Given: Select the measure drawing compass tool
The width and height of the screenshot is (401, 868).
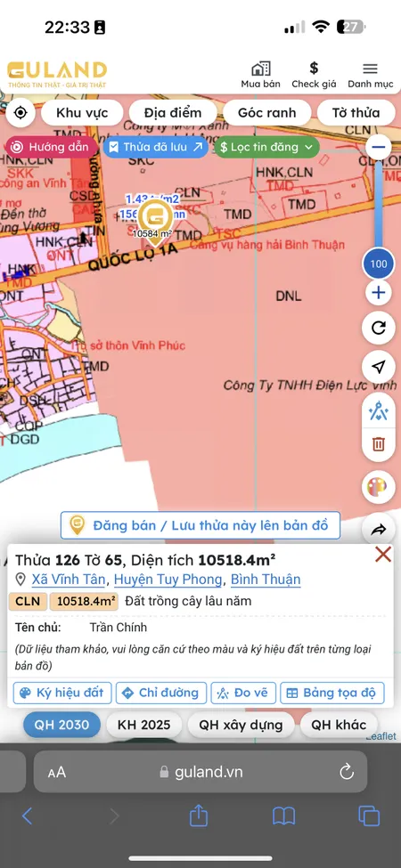Looking at the screenshot, I should [379, 410].
